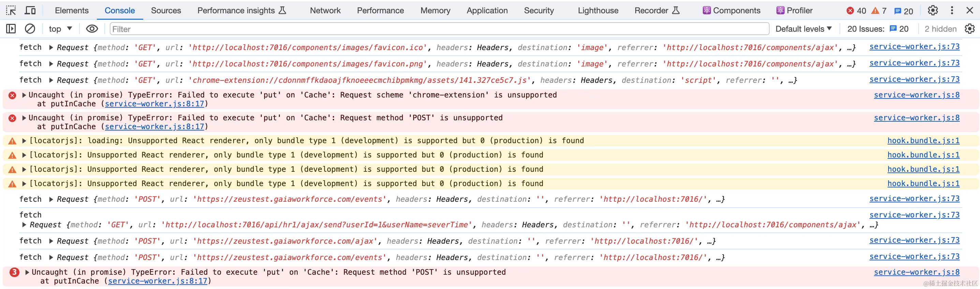Switch to the Network tab

point(325,10)
